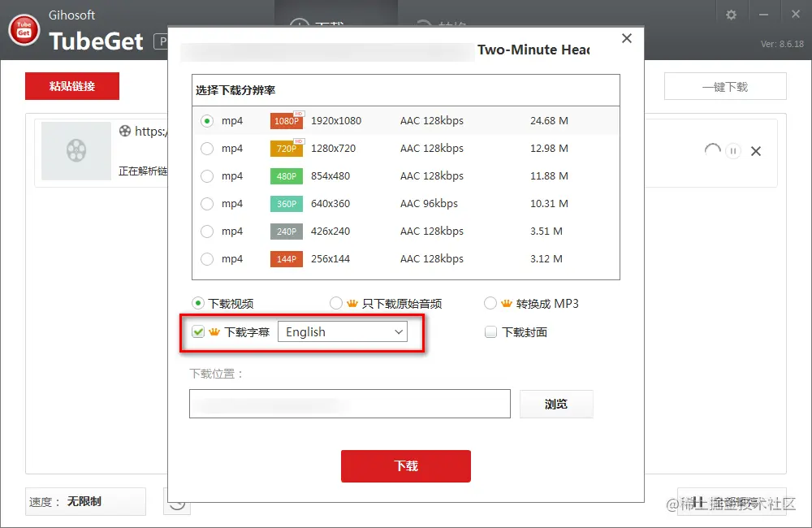The width and height of the screenshot is (812, 528).
Task: Select the mp4 426x240 radio button
Action: pos(207,231)
